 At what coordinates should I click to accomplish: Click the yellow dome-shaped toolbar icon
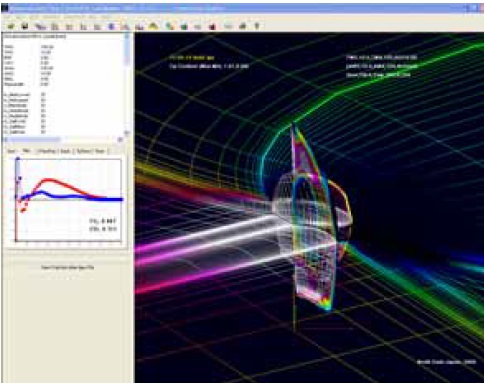(153, 26)
